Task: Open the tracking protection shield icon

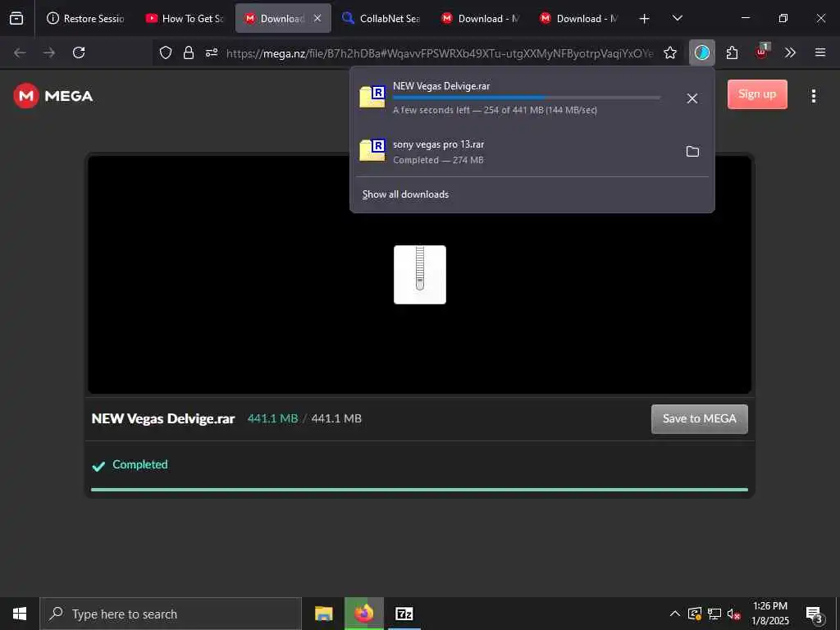Action: tap(166, 52)
